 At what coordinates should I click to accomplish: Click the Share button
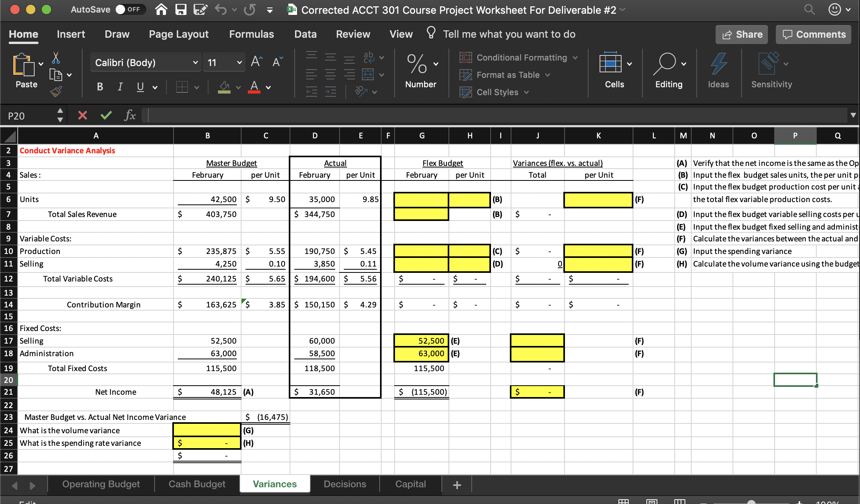(x=741, y=34)
